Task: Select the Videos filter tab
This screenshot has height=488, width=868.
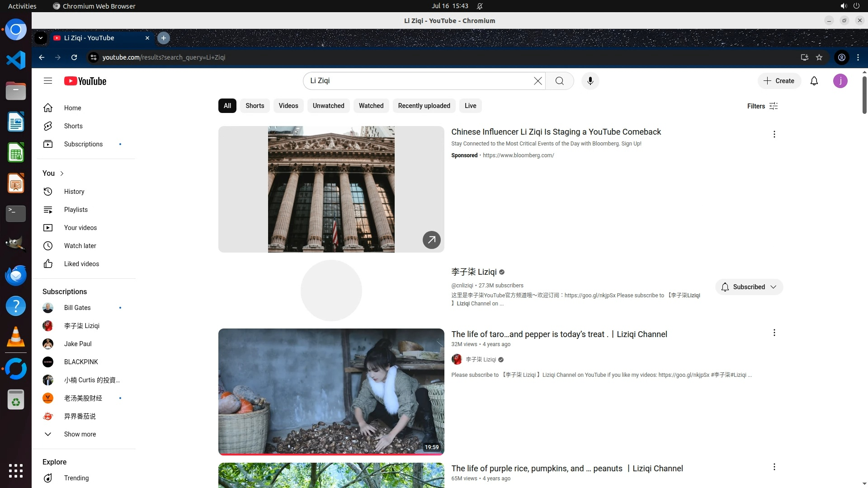Action: [288, 106]
